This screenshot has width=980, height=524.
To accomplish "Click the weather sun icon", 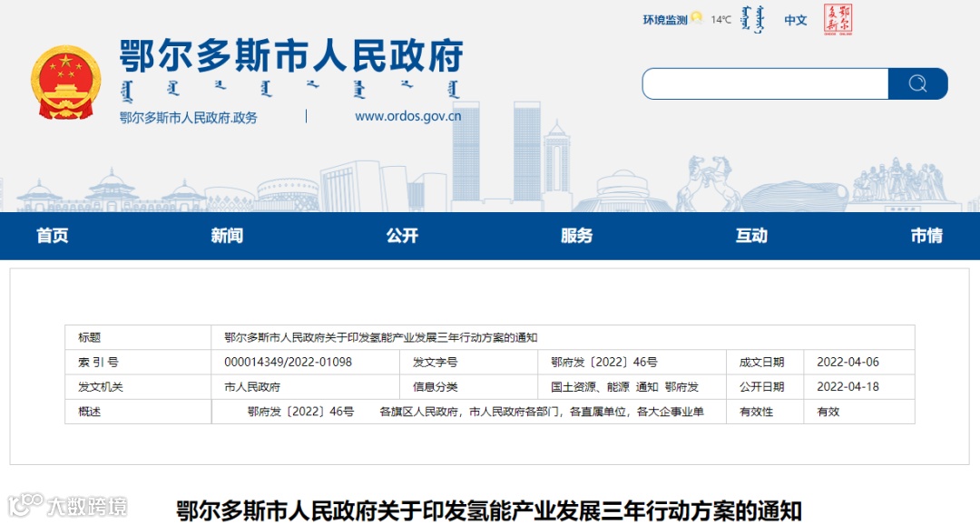I will [697, 18].
